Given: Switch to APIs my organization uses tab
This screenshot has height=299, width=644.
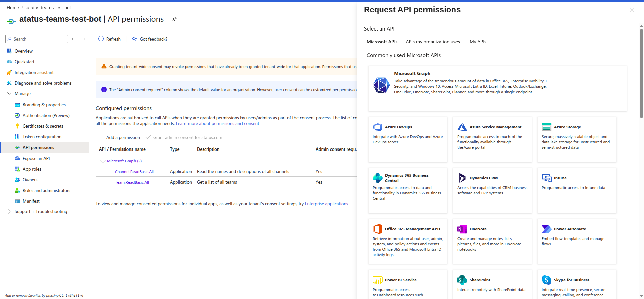Looking at the screenshot, I should coord(433,42).
